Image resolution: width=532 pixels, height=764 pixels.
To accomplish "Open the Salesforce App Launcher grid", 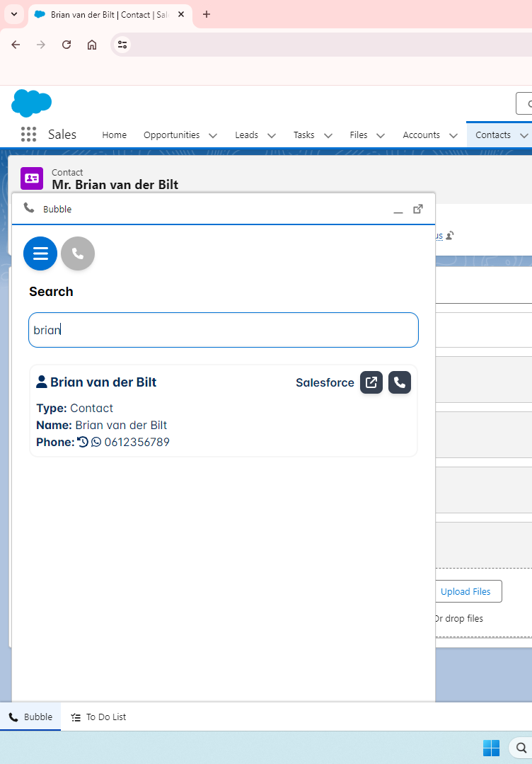I will tap(28, 135).
